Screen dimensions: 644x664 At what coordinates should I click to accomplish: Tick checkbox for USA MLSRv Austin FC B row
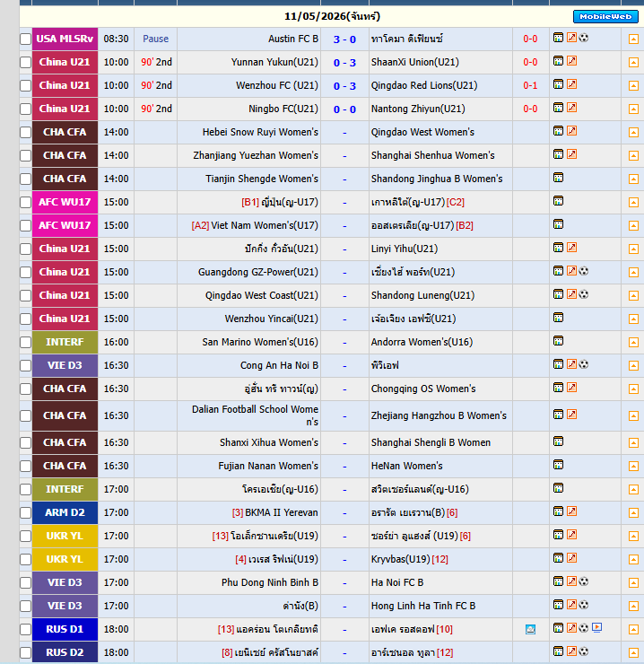[25, 39]
